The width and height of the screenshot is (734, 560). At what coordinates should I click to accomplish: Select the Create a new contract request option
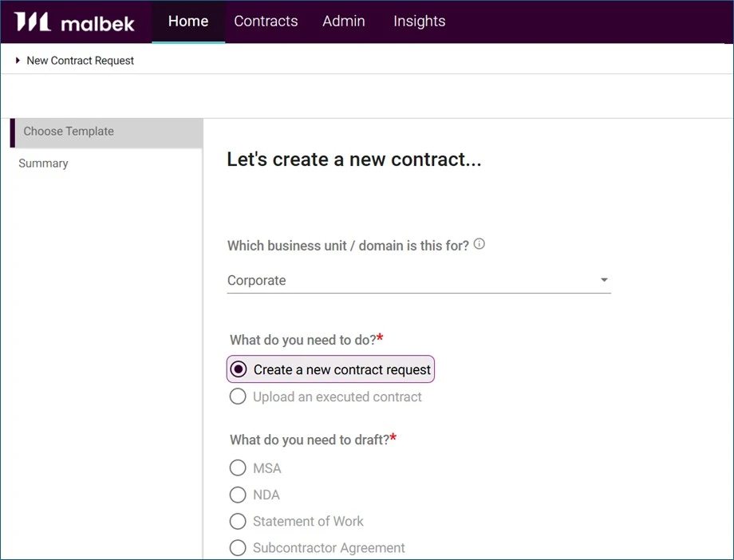pos(239,369)
